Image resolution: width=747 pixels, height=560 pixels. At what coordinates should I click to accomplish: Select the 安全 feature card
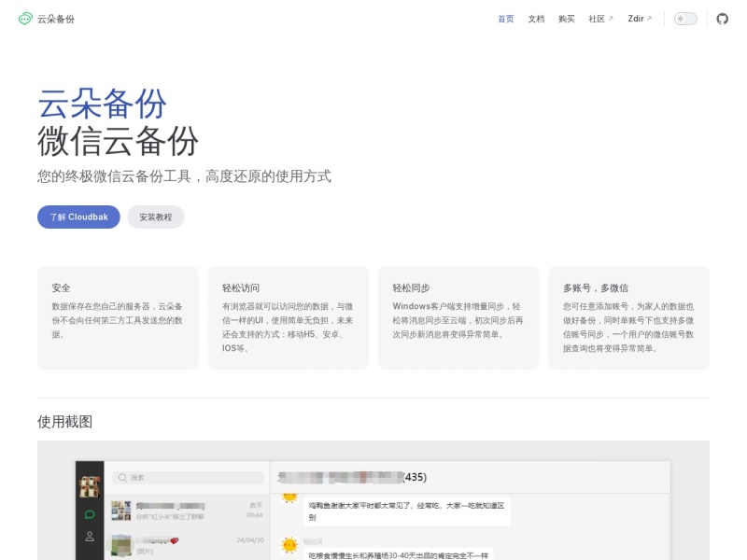pyautogui.click(x=118, y=317)
